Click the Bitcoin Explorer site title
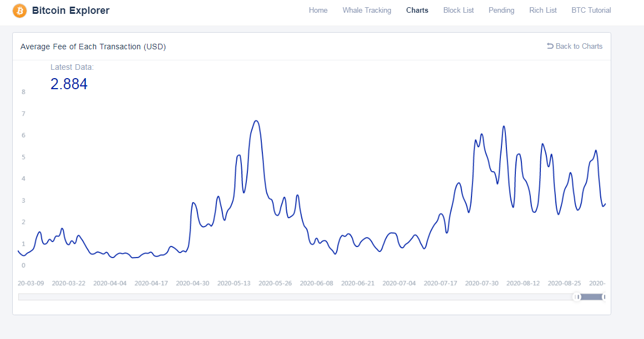The image size is (644, 339). (x=70, y=11)
